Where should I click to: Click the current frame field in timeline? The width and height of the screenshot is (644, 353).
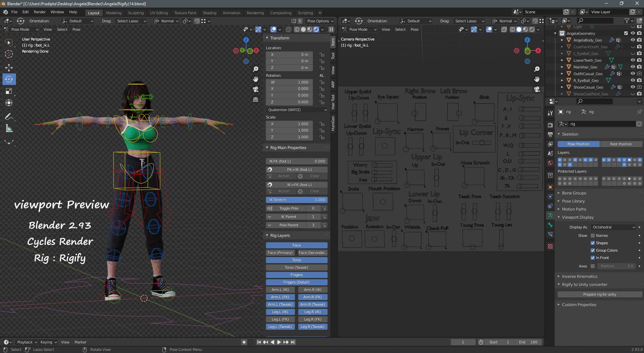(x=463, y=342)
